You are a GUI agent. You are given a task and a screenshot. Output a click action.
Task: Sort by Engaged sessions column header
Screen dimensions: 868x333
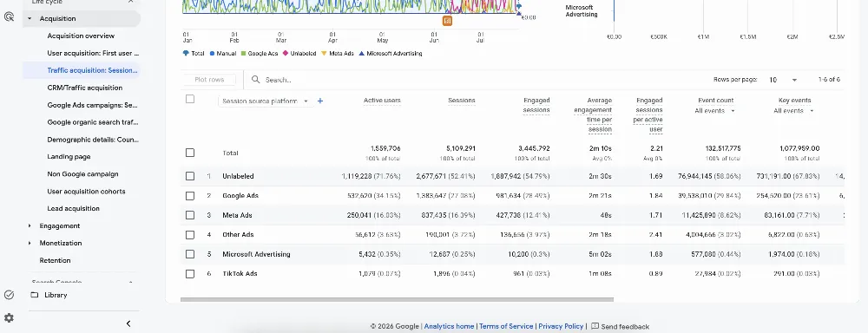(536, 105)
